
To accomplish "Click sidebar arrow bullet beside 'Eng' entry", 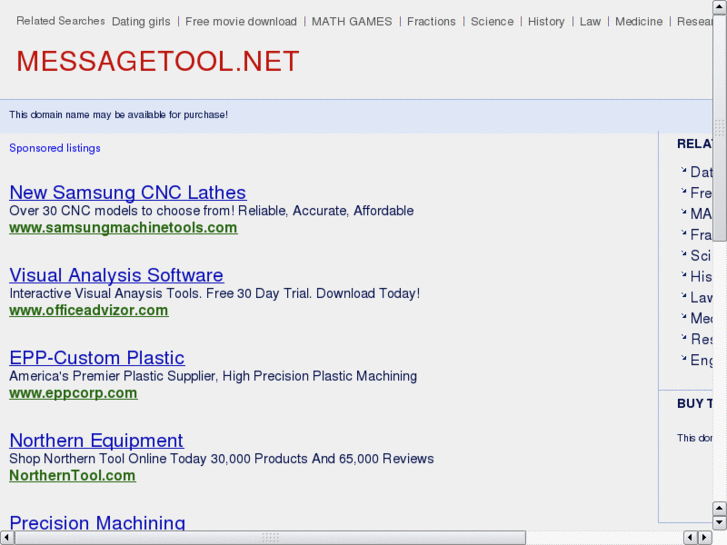I will pos(683,358).
